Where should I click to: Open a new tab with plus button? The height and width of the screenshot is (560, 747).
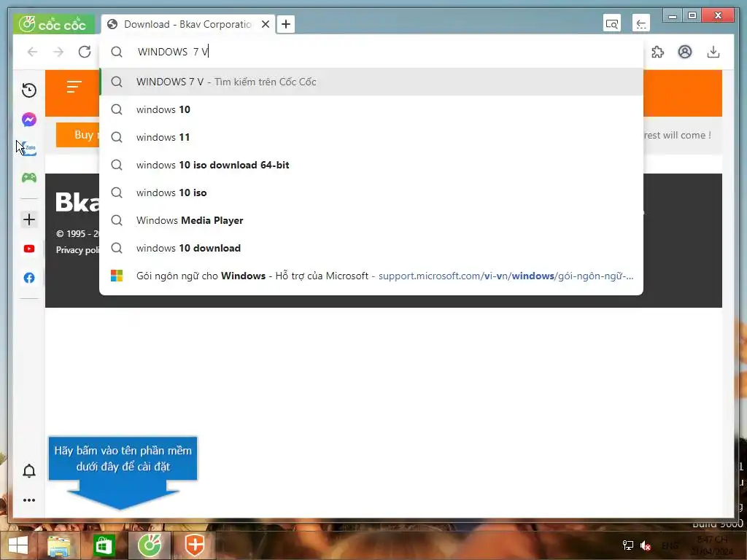click(x=286, y=24)
